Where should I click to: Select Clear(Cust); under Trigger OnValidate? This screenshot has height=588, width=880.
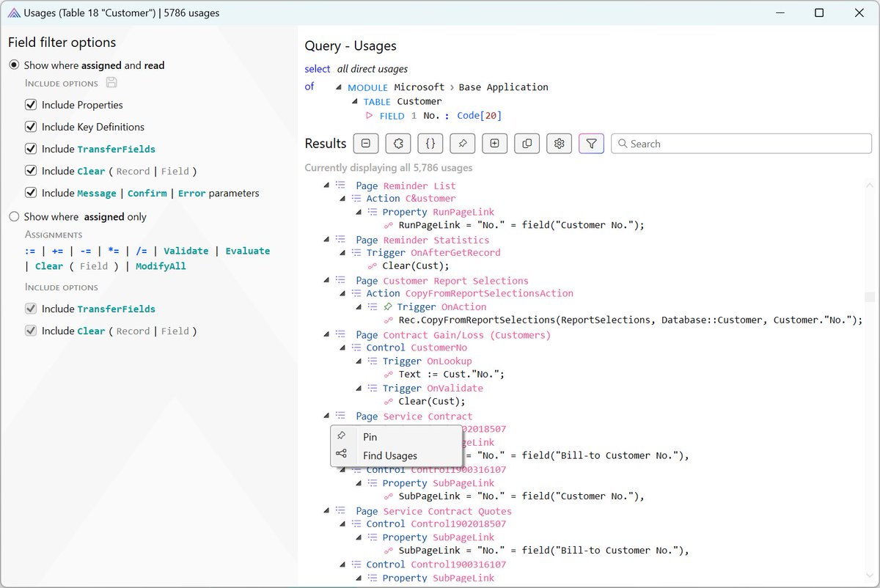[432, 401]
